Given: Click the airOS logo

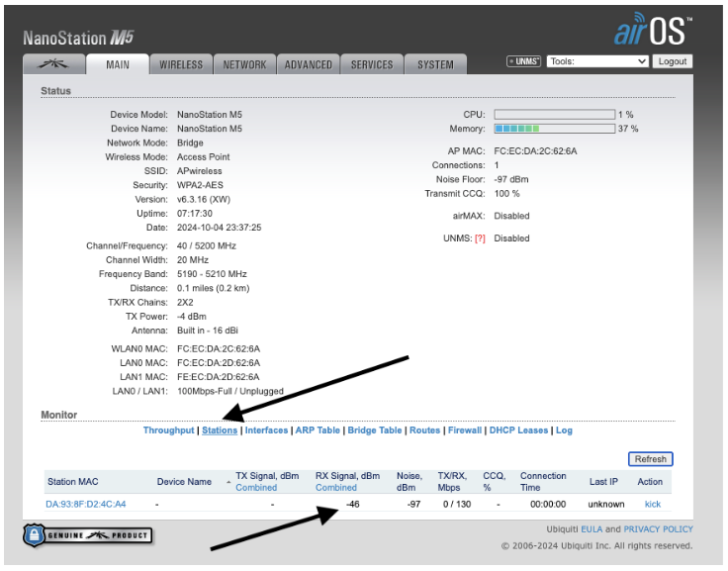Looking at the screenshot, I should [x=653, y=30].
